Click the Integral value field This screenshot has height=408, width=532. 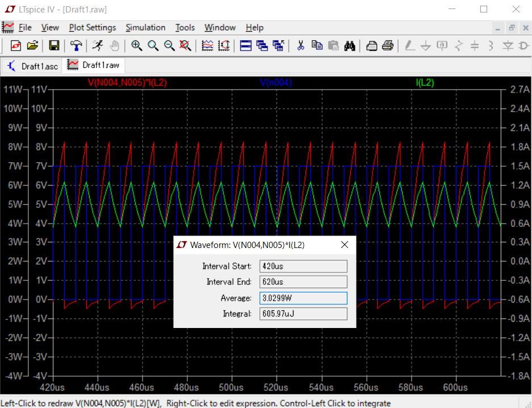pyautogui.click(x=303, y=314)
